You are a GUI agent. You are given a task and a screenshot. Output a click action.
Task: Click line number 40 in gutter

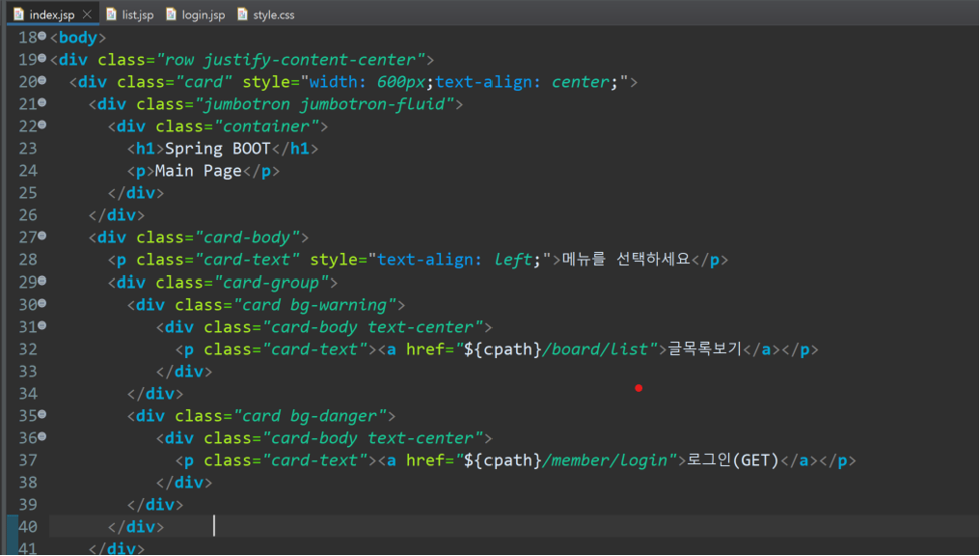click(x=28, y=527)
